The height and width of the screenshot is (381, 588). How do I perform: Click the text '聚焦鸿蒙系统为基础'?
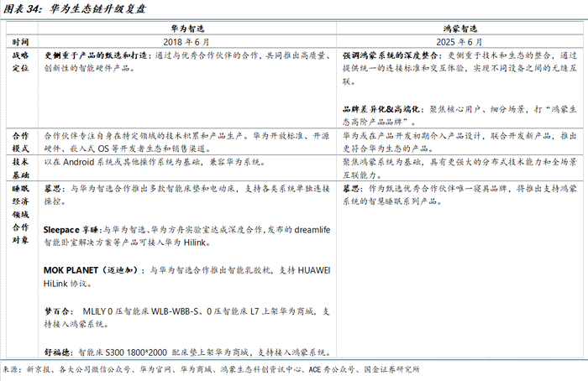coord(381,162)
